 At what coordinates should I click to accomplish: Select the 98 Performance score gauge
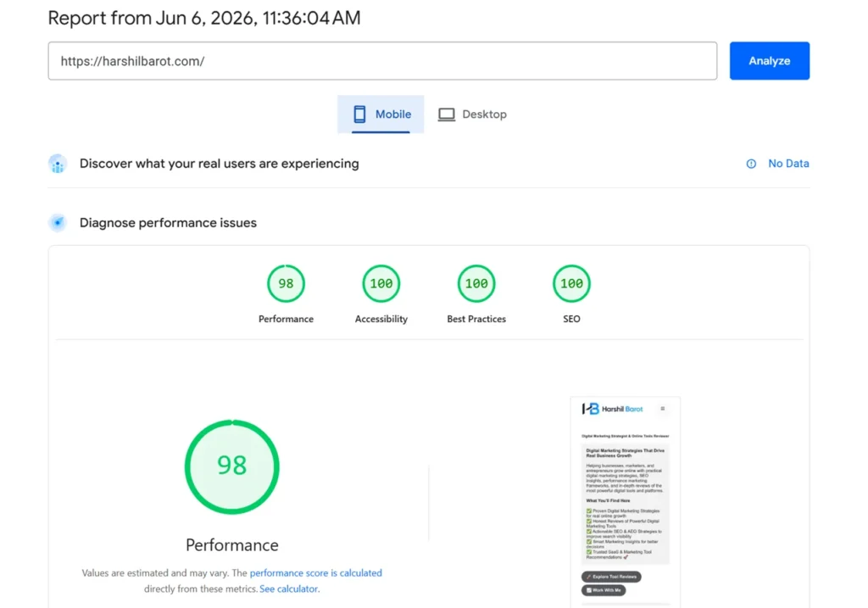tap(286, 283)
